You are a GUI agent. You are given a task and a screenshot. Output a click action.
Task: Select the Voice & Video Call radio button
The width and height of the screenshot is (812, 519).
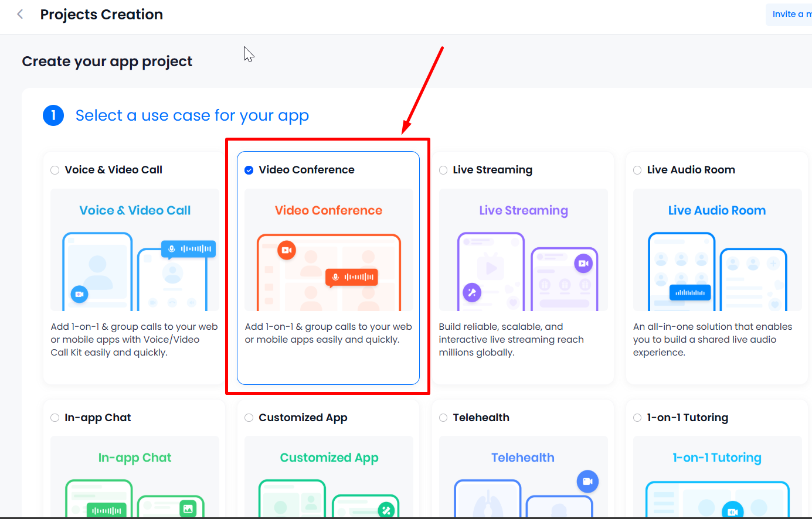point(55,170)
